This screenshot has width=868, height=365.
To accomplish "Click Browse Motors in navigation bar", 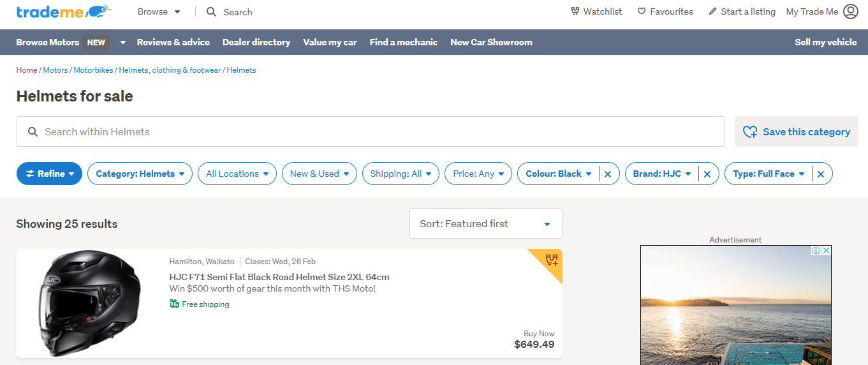I will [48, 42].
